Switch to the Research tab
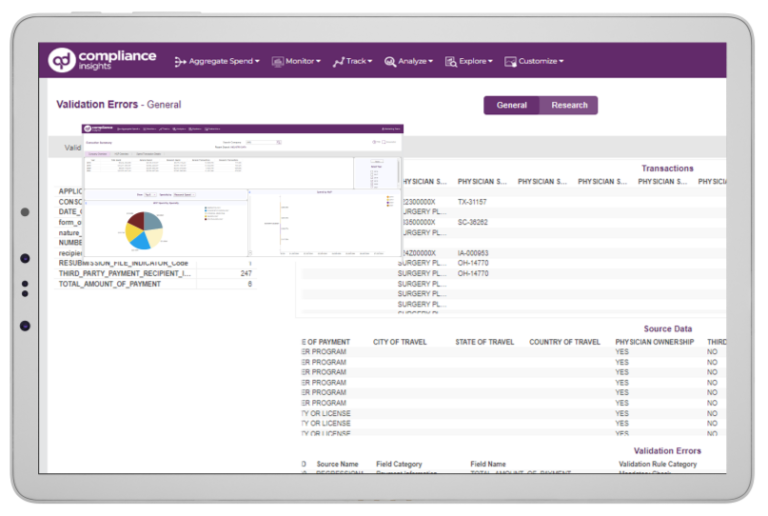768x516 pixels. tap(569, 105)
